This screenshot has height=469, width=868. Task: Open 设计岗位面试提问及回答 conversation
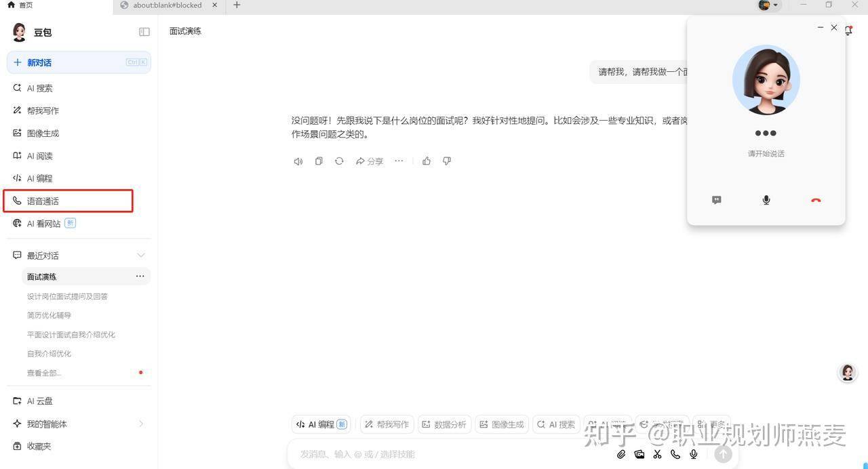tap(67, 296)
